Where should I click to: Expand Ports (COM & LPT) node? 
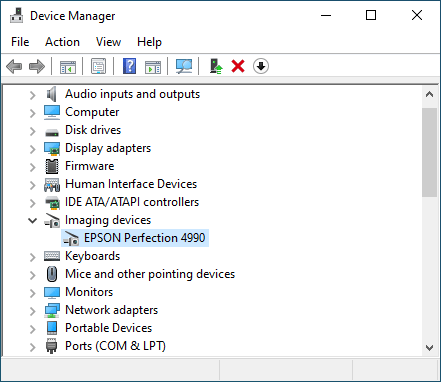[x=32, y=347]
